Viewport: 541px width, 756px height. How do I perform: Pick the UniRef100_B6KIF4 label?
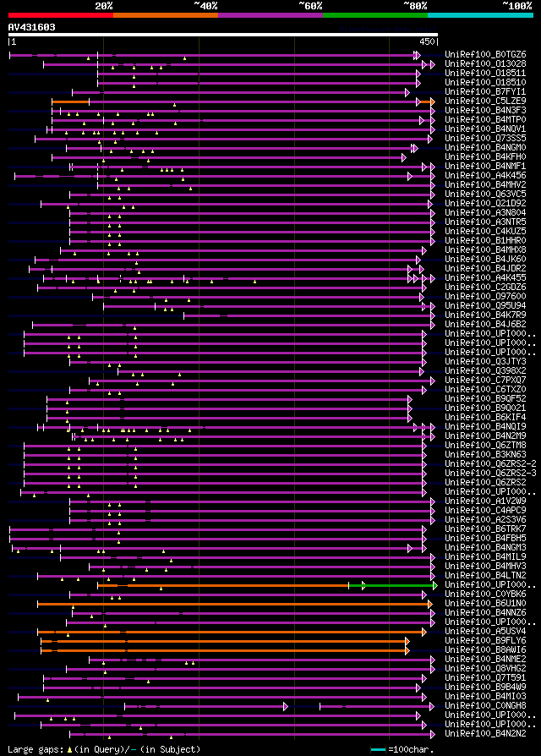tap(485, 418)
